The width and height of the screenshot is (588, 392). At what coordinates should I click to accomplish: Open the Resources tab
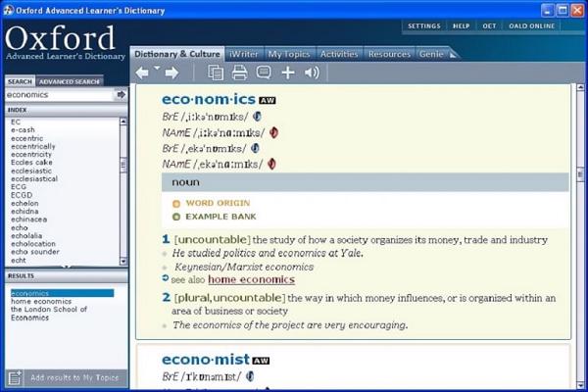(389, 55)
